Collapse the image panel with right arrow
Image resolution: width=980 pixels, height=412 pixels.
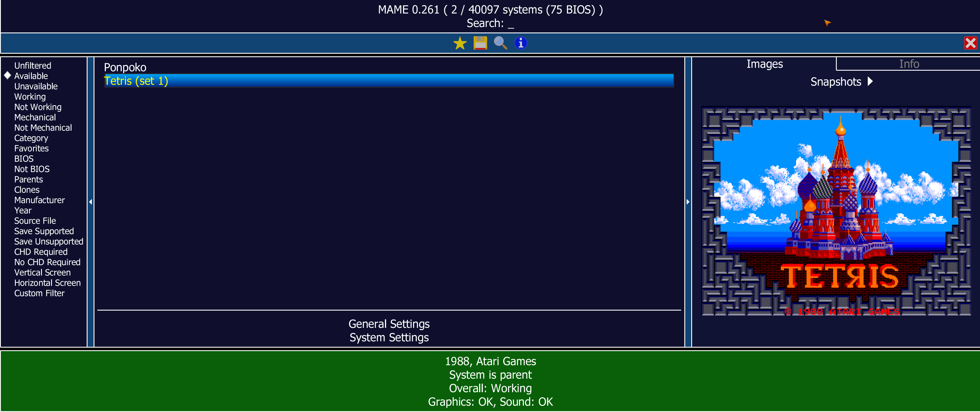tap(688, 202)
